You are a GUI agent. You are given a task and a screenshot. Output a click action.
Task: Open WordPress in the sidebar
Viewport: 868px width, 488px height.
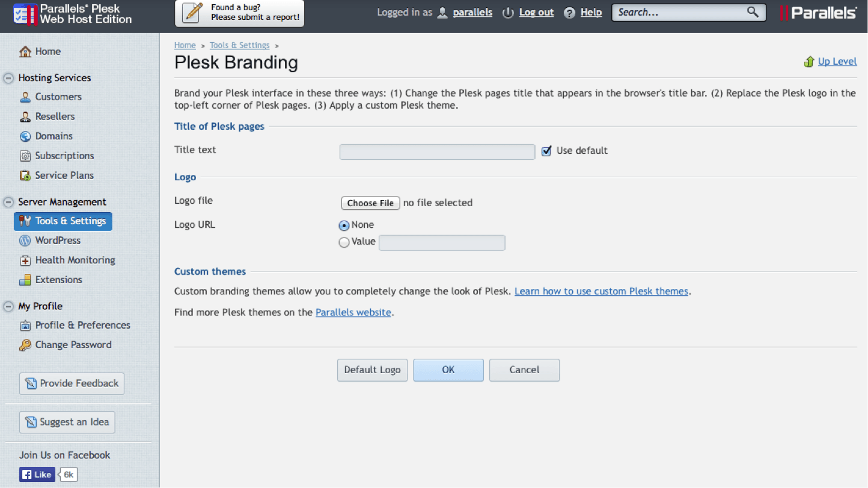tap(58, 240)
